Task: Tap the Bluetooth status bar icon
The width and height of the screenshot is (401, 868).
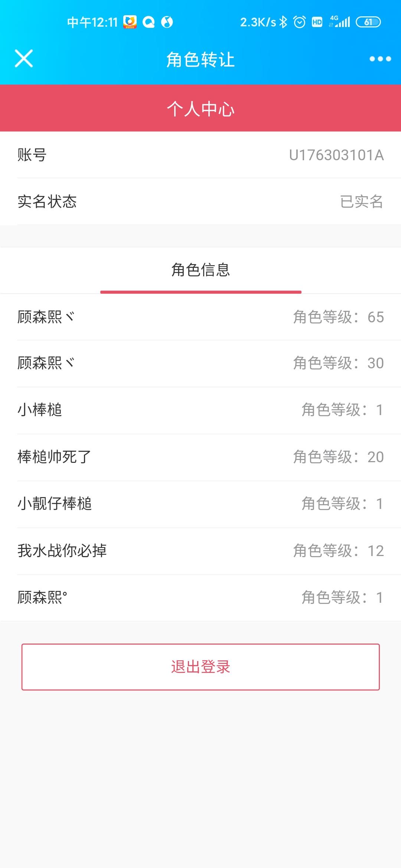Action: click(283, 22)
